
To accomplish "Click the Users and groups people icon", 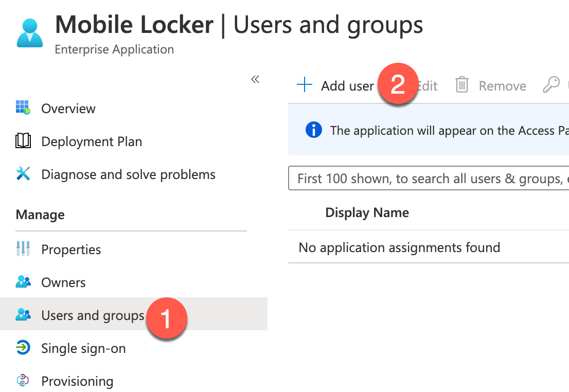I will tap(23, 314).
